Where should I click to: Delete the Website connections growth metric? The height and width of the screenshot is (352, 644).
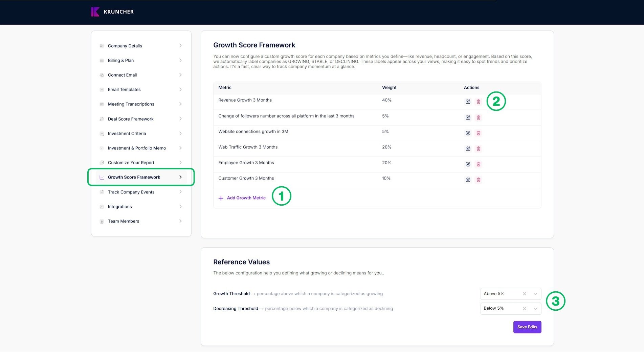(x=479, y=133)
